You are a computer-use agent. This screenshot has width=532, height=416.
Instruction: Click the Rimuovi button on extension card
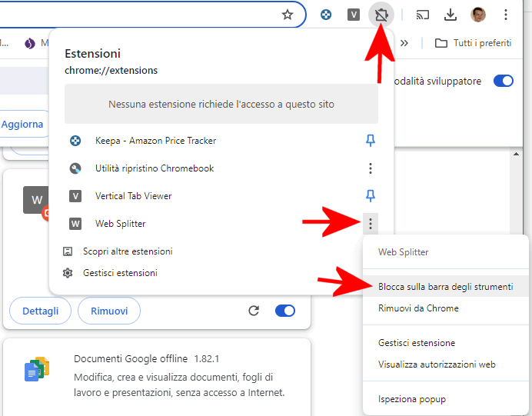coord(109,311)
